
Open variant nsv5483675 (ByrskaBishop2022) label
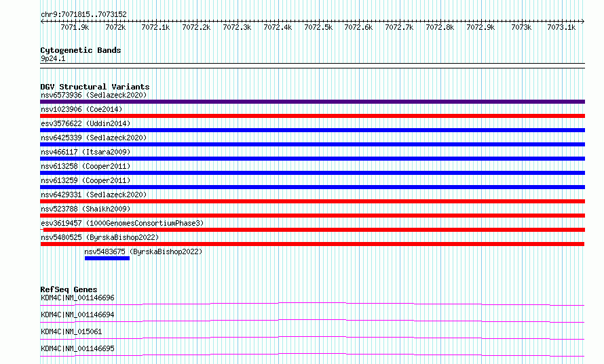tap(143, 251)
